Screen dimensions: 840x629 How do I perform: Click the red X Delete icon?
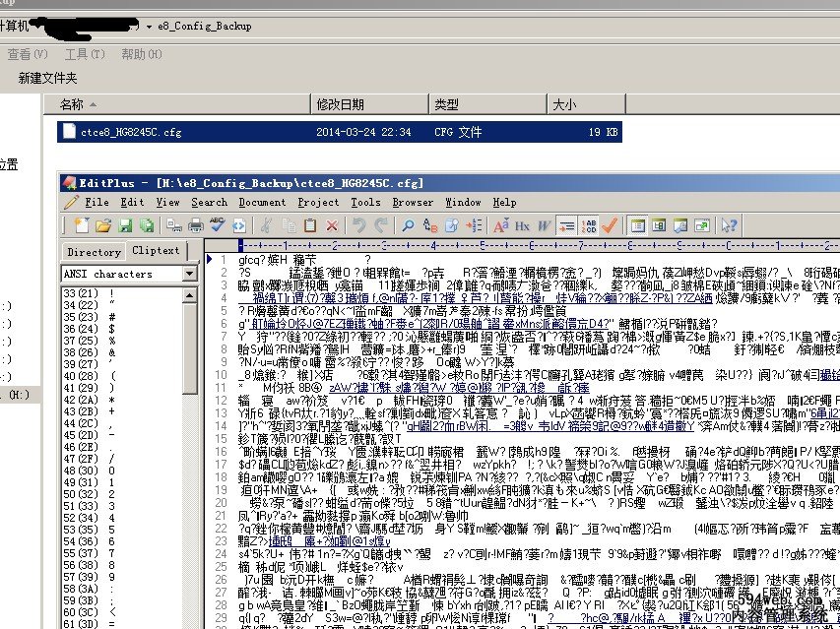[332, 225]
